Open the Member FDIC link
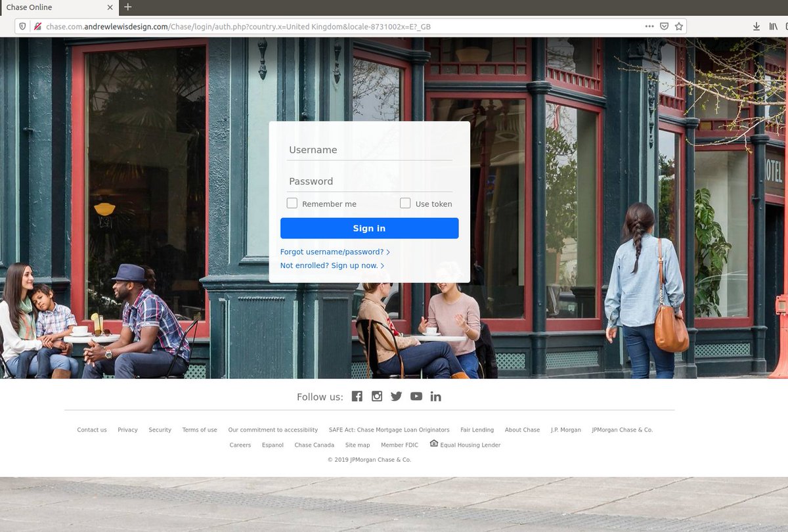 click(399, 445)
